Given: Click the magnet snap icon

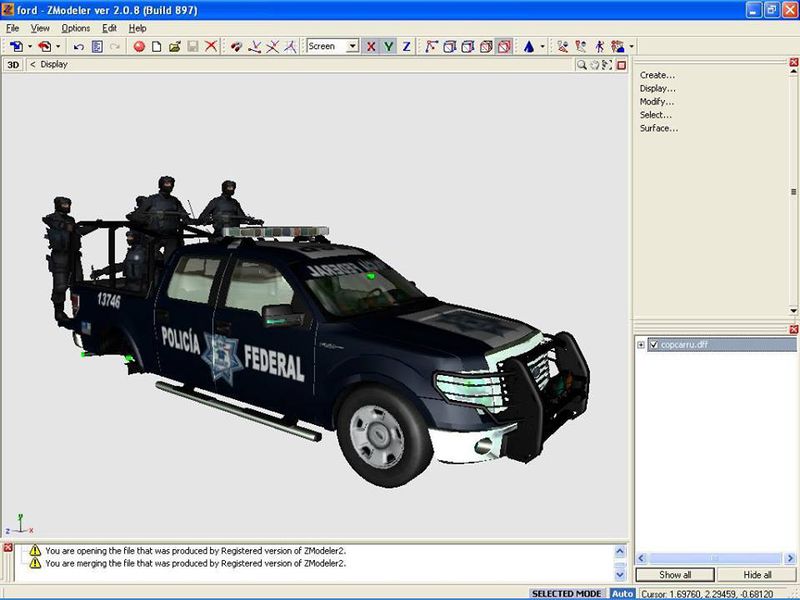Looking at the screenshot, I should tap(236, 47).
